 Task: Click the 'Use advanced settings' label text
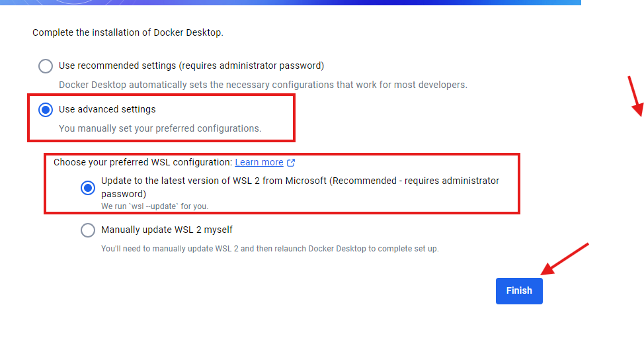coord(107,109)
